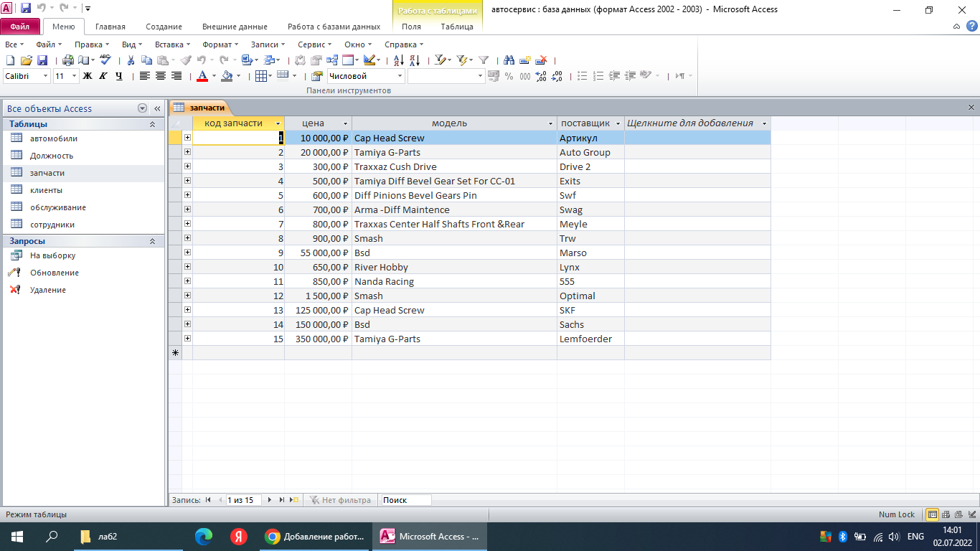
Task: Switch to Создание ribbon tab
Action: 164,27
